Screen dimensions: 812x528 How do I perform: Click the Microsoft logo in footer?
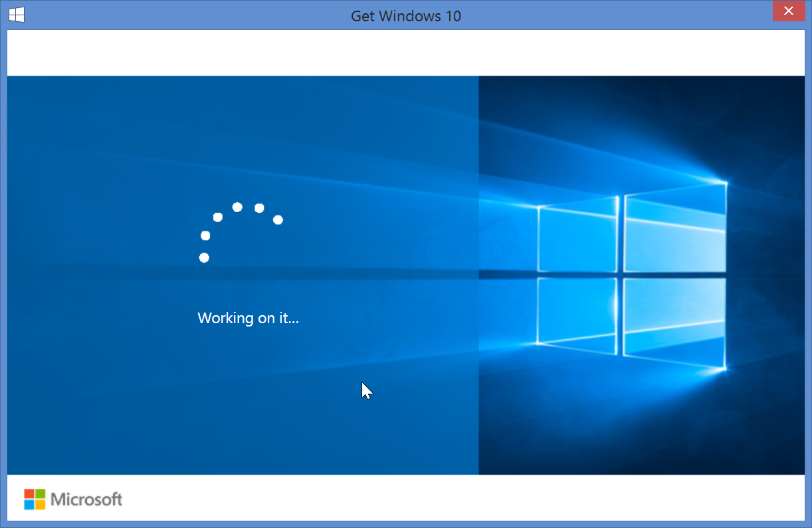(x=73, y=499)
